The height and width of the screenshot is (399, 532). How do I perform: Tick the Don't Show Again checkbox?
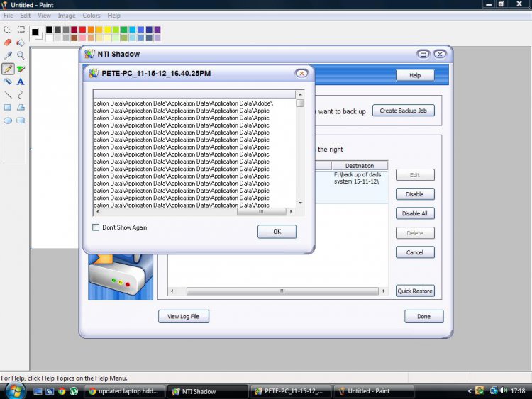96,227
